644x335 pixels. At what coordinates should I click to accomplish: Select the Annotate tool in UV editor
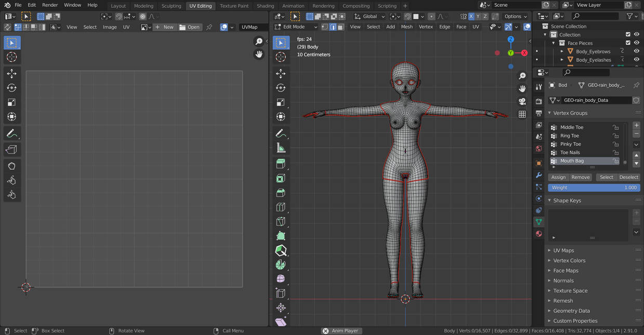tap(11, 133)
